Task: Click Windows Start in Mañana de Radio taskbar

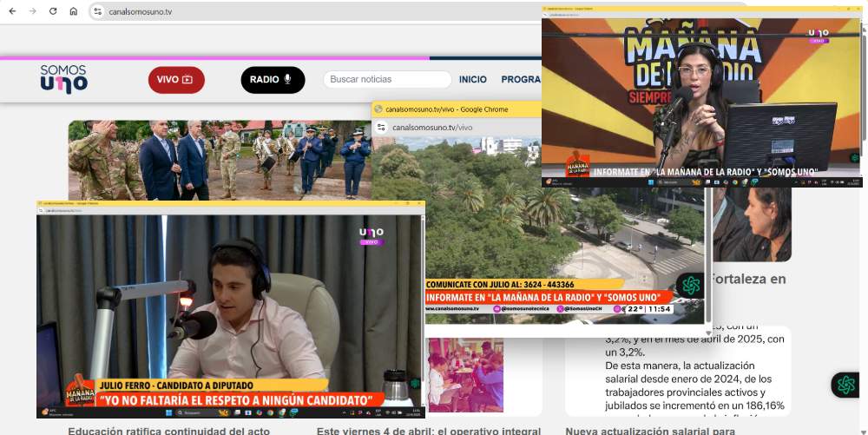Action: pyautogui.click(x=651, y=181)
